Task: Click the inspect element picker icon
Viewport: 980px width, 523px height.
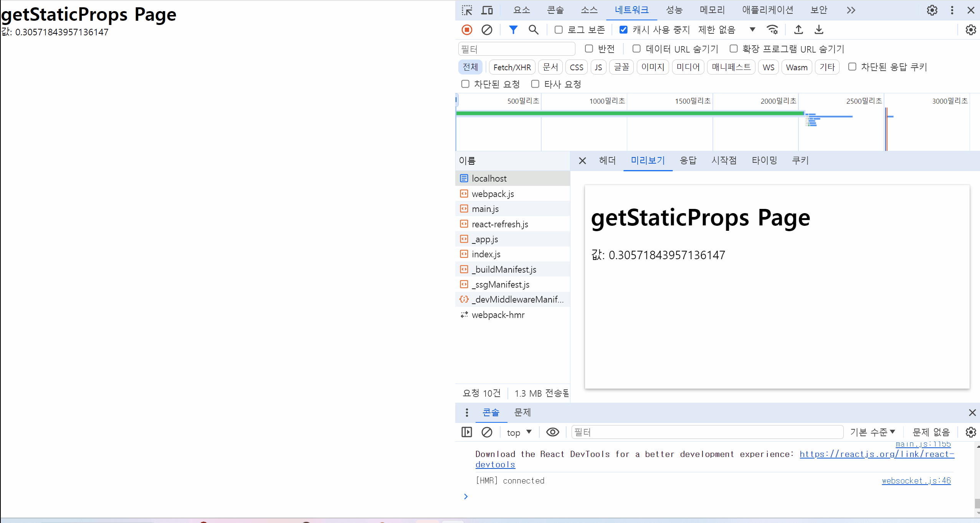Action: point(467,10)
